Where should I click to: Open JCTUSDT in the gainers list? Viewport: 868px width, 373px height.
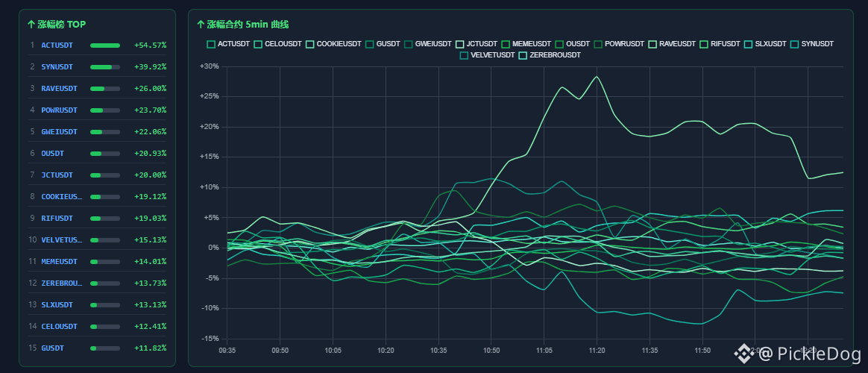[57, 175]
